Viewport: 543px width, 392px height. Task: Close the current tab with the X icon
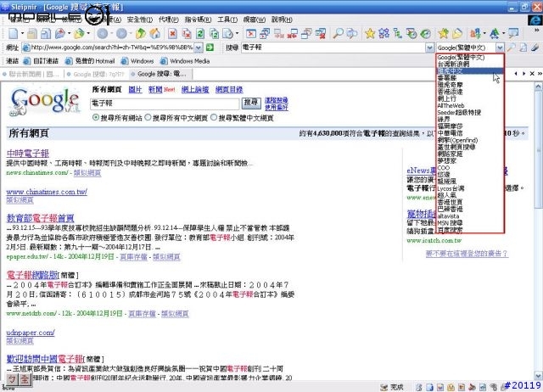pos(532,74)
